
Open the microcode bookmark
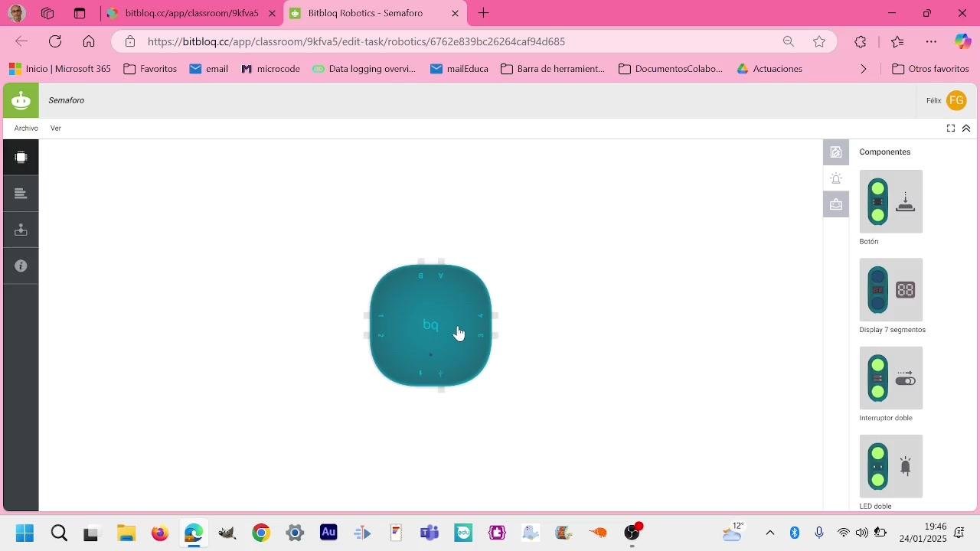[270, 69]
